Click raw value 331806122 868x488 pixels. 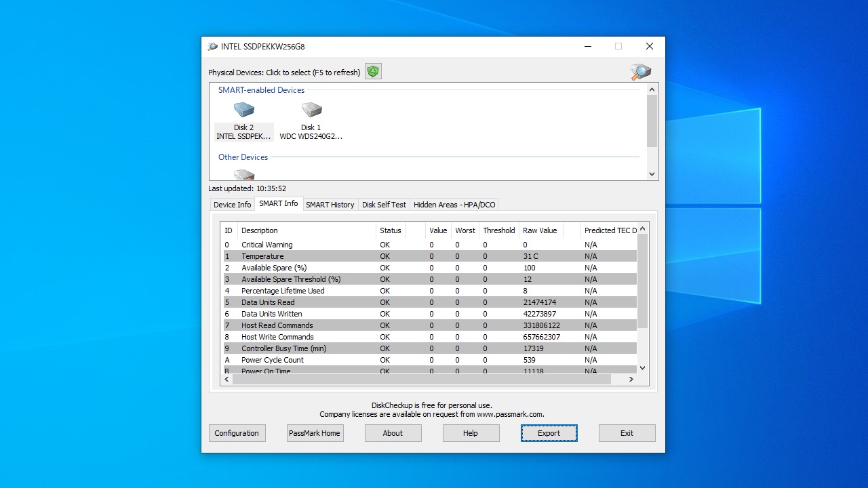coord(542,325)
